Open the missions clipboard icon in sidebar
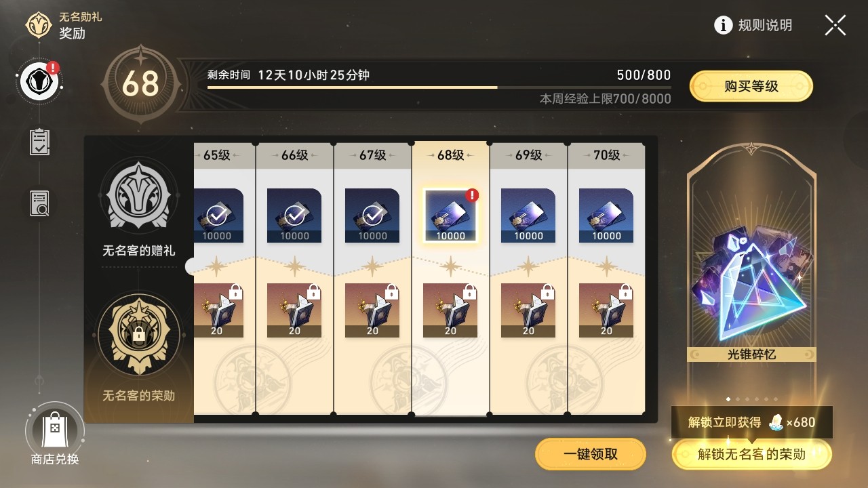 click(39, 142)
